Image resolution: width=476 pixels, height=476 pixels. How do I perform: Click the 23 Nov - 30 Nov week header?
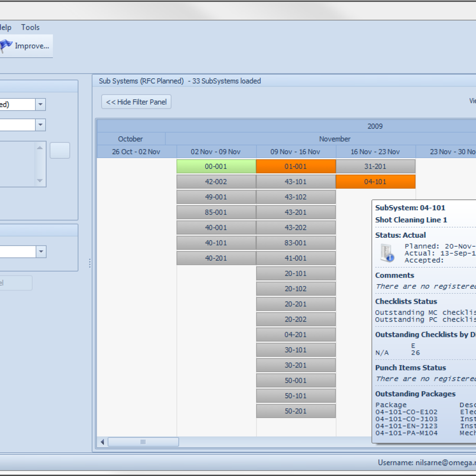click(x=446, y=152)
